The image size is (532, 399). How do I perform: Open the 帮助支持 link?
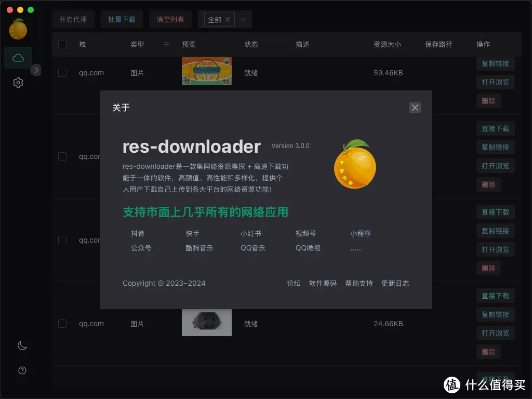pyautogui.click(x=359, y=283)
